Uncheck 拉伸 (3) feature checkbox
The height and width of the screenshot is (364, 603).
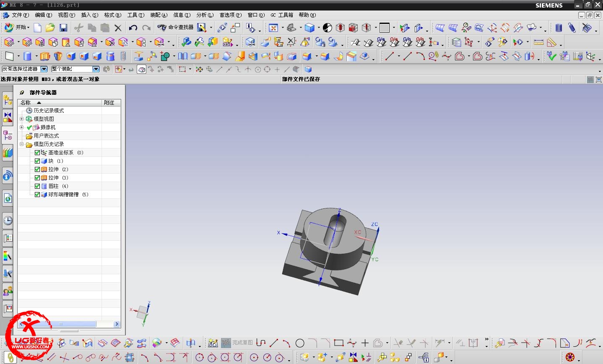coord(37,178)
